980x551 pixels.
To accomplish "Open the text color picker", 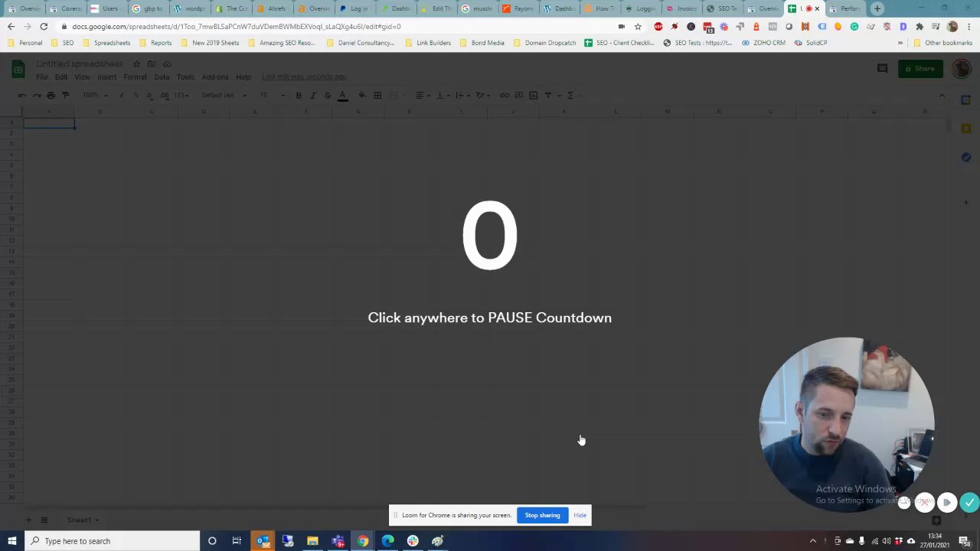I will coord(342,95).
